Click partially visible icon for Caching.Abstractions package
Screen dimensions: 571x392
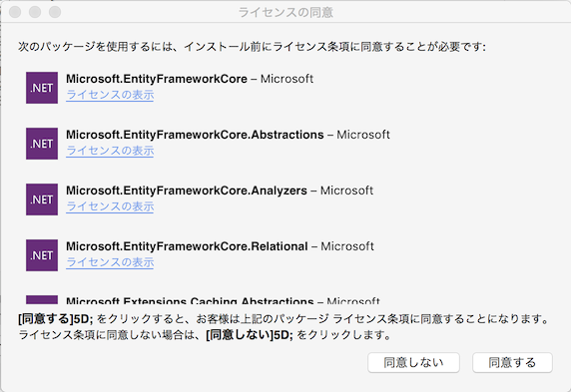coord(42,300)
